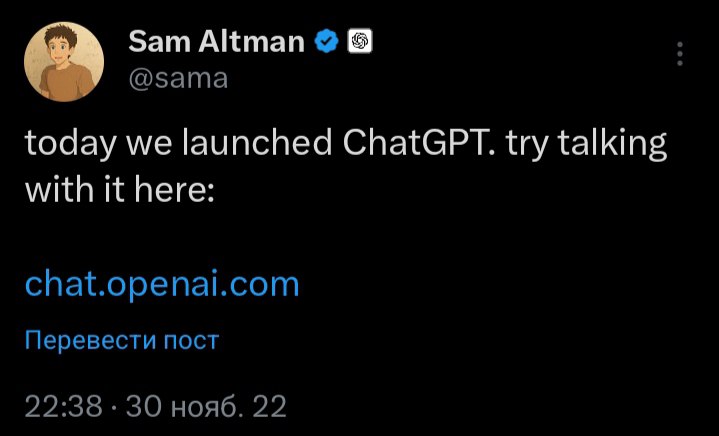
Task: Click the 22:38 post time
Action: point(64,406)
